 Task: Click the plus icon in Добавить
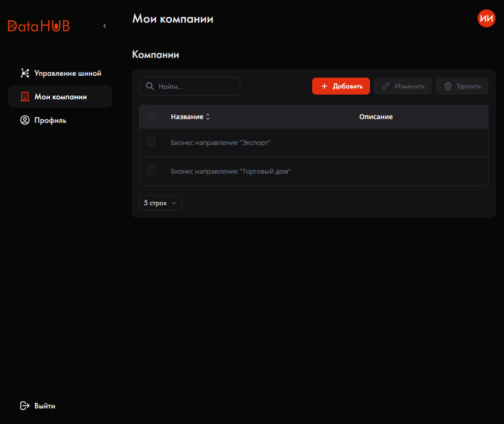(x=324, y=86)
